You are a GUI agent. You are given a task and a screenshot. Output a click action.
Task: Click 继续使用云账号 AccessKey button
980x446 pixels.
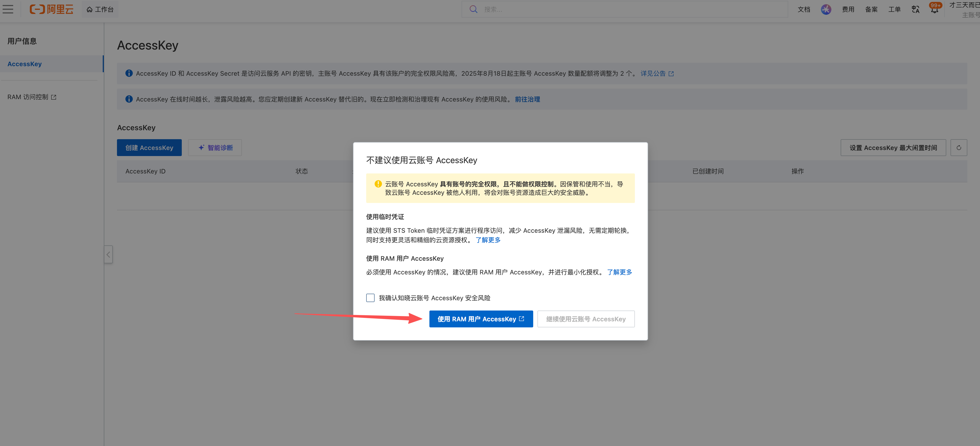pyautogui.click(x=585, y=319)
